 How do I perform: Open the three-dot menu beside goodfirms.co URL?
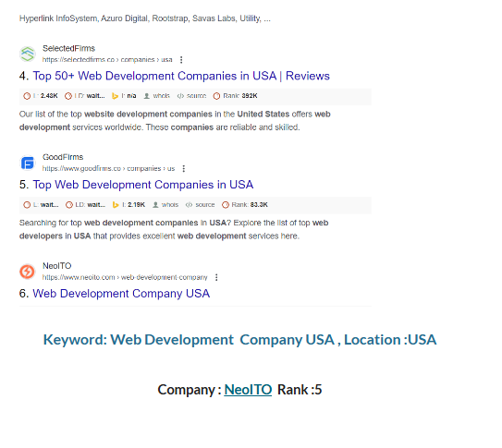click(x=183, y=168)
